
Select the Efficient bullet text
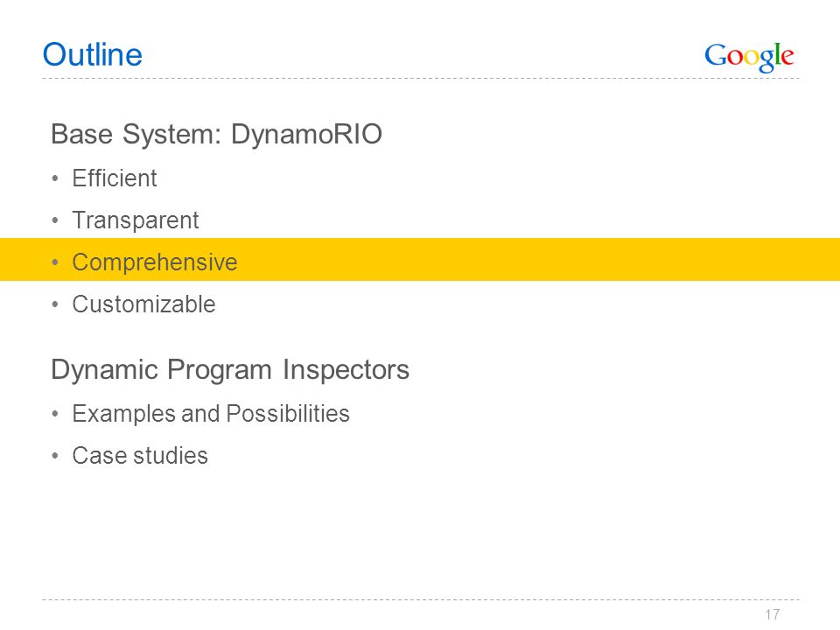pos(115,178)
